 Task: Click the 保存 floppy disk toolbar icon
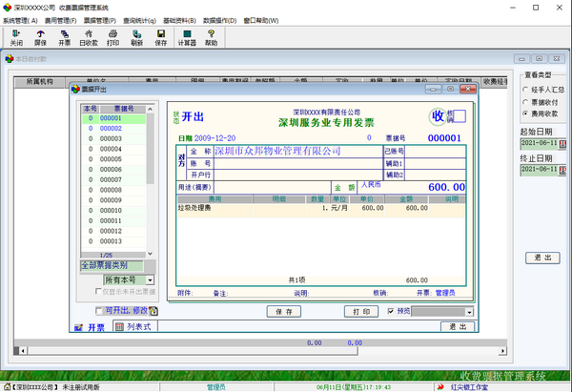(x=160, y=36)
